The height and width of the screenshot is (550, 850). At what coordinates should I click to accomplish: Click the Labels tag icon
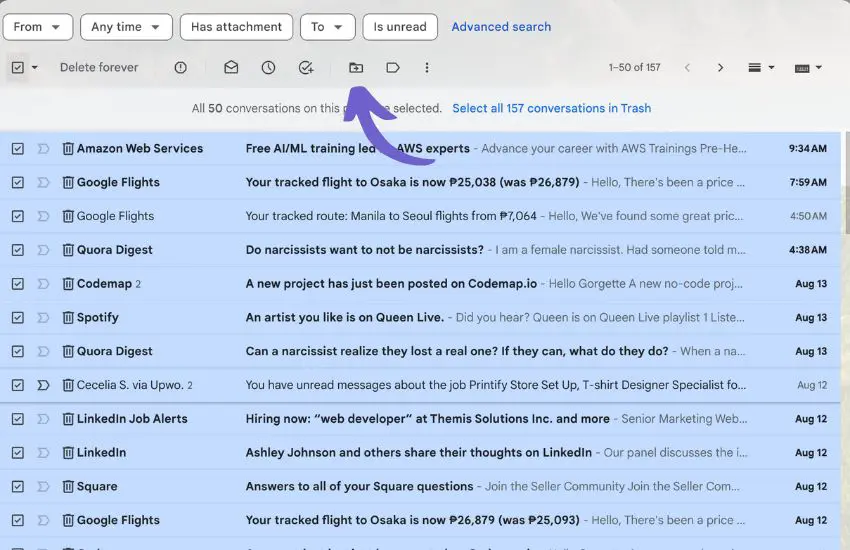click(x=393, y=67)
